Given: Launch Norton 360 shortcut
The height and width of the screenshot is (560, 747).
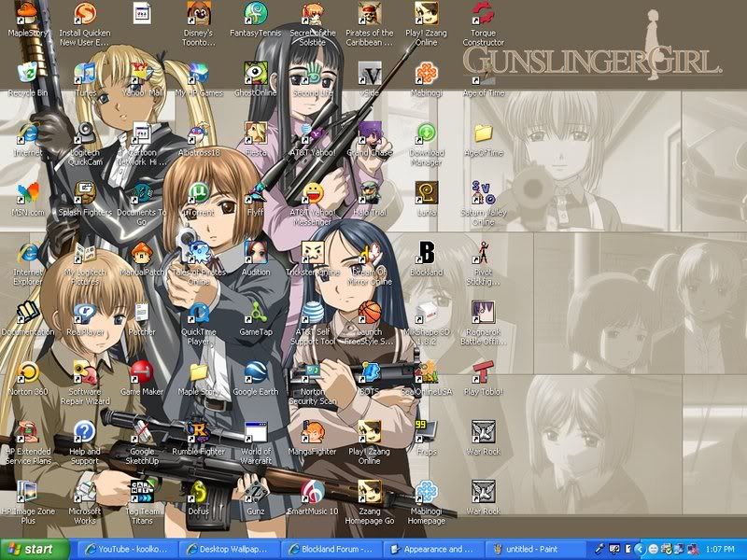Looking at the screenshot, I should click(28, 372).
